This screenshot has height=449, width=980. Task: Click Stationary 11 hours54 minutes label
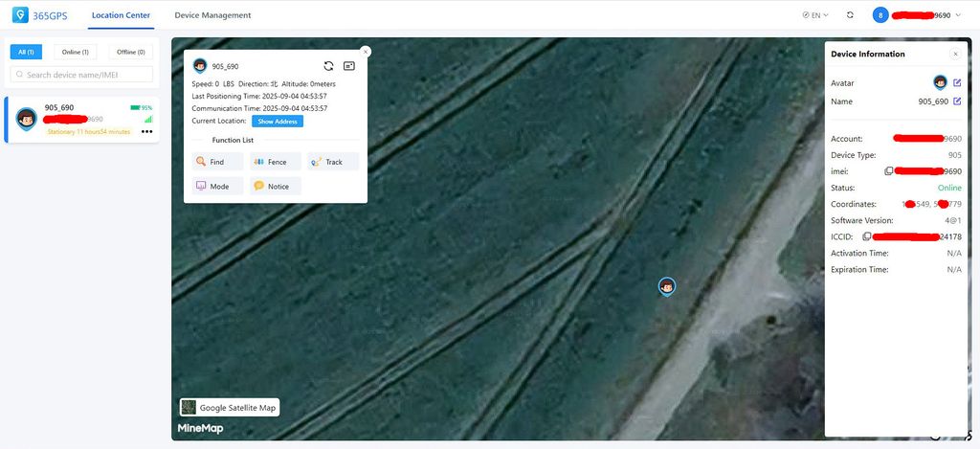click(x=88, y=131)
